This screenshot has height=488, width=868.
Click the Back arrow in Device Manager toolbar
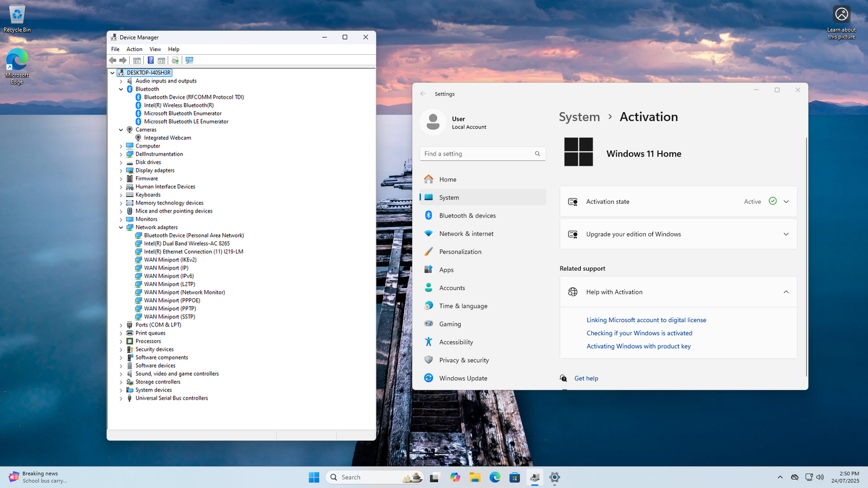113,60
